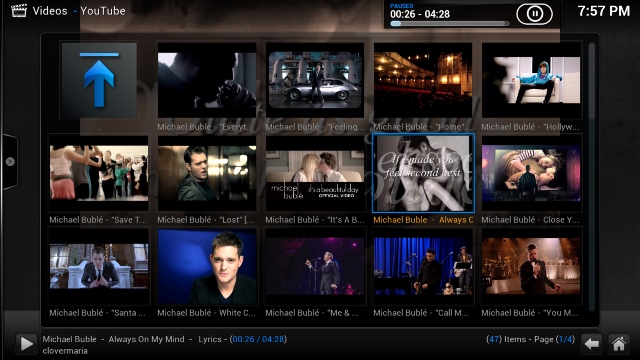Click the vertical scrollbar of the video list
The height and width of the screenshot is (360, 640).
592,176
